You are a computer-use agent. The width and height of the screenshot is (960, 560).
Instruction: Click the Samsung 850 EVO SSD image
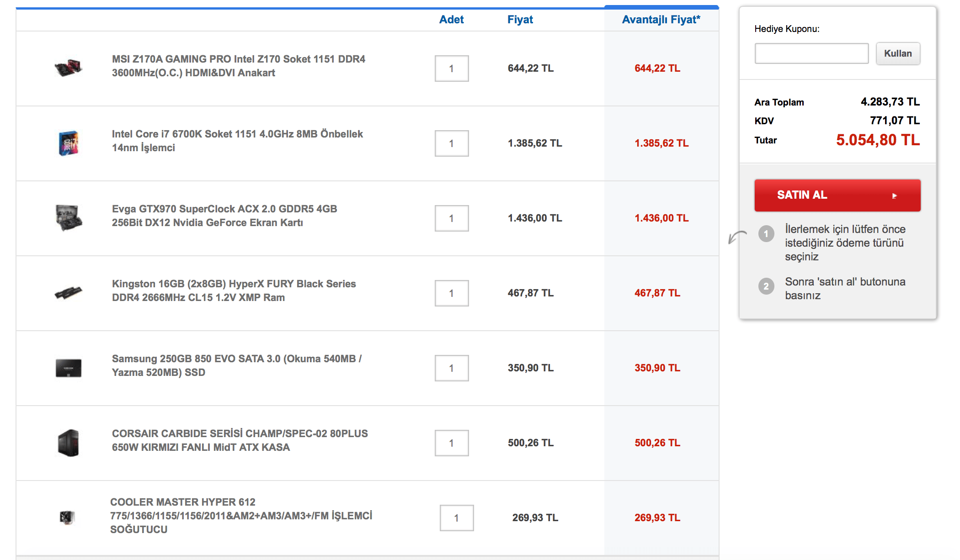pos(69,368)
